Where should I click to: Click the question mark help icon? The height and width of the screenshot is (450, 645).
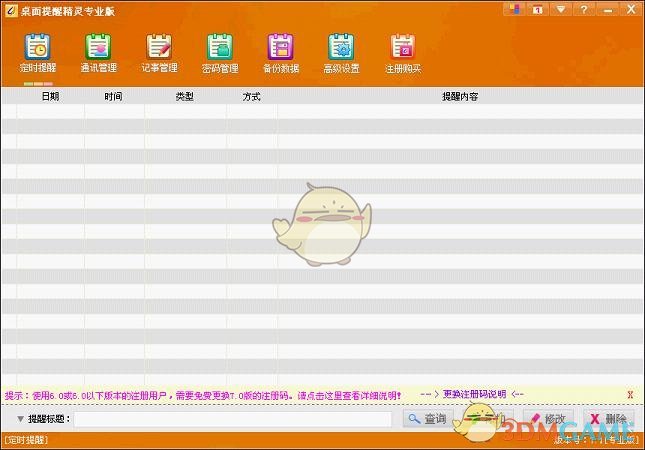coord(584,9)
